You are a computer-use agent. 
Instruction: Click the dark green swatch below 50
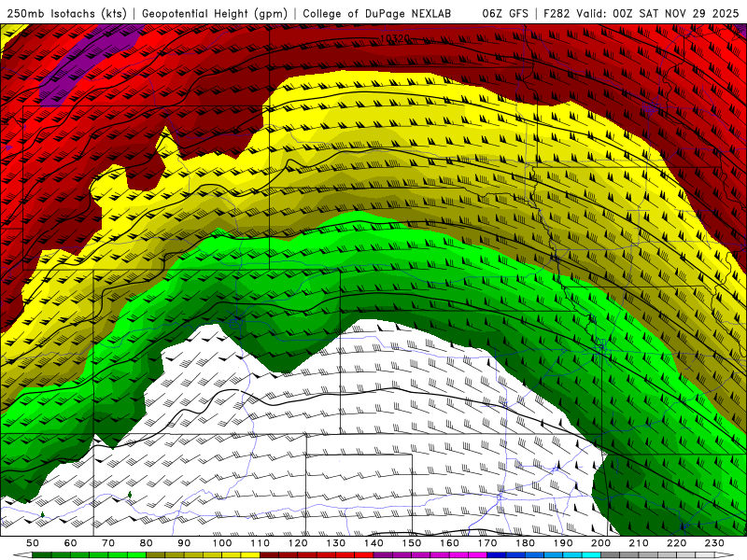[42, 554]
